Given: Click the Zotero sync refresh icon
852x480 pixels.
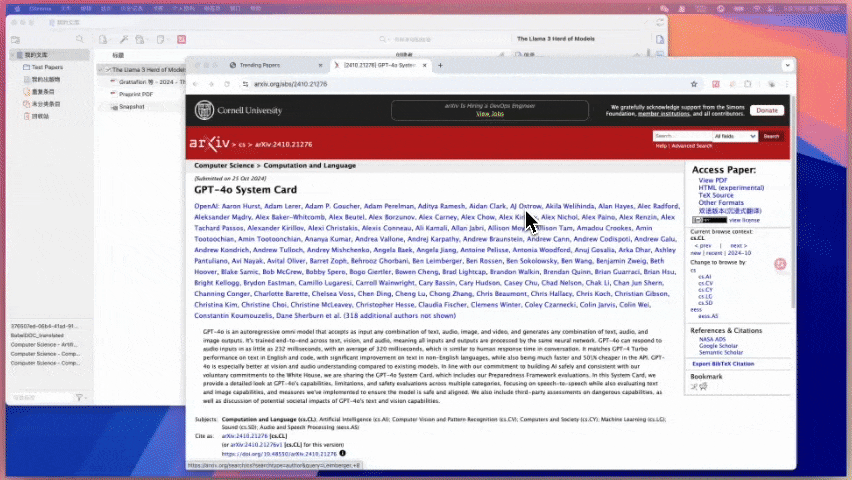Looking at the screenshot, I should click(660, 23).
